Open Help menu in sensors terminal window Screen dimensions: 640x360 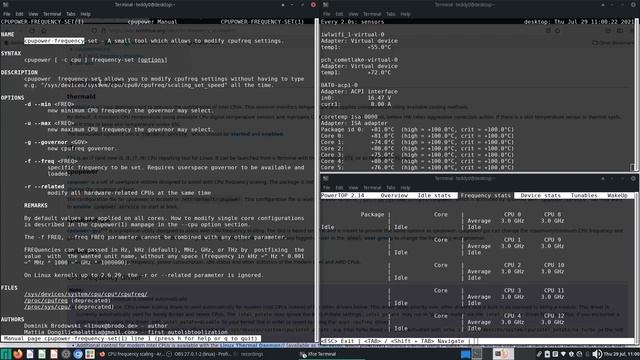click(405, 14)
